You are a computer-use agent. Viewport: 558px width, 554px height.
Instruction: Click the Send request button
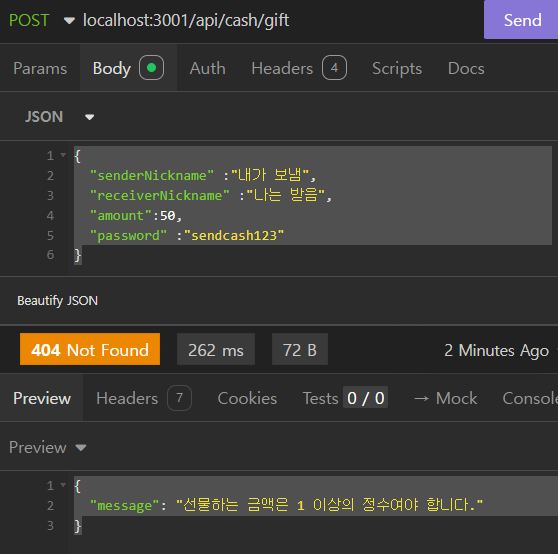(521, 20)
